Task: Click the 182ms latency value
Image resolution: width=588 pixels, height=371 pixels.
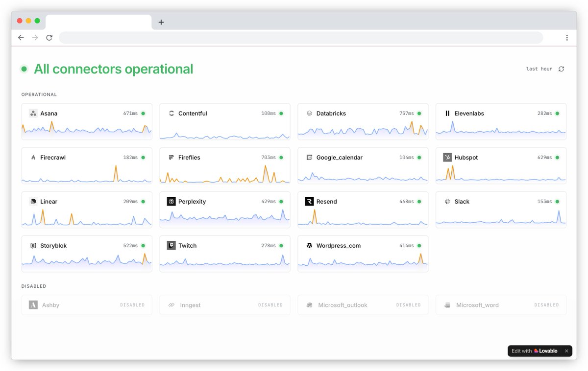Action: (130, 158)
